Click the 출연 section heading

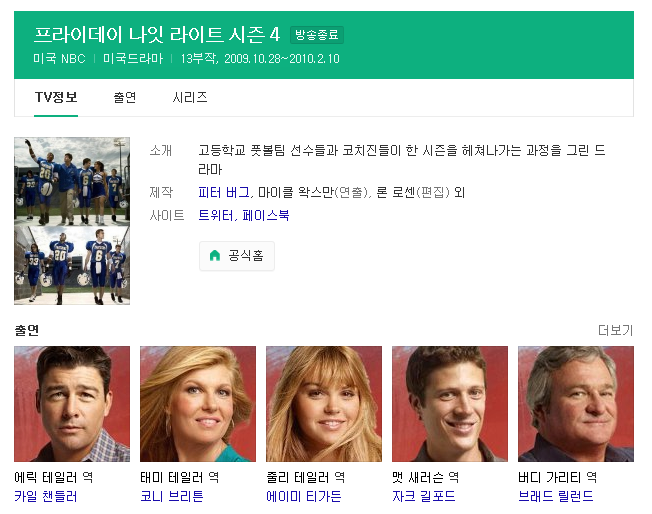click(27, 330)
